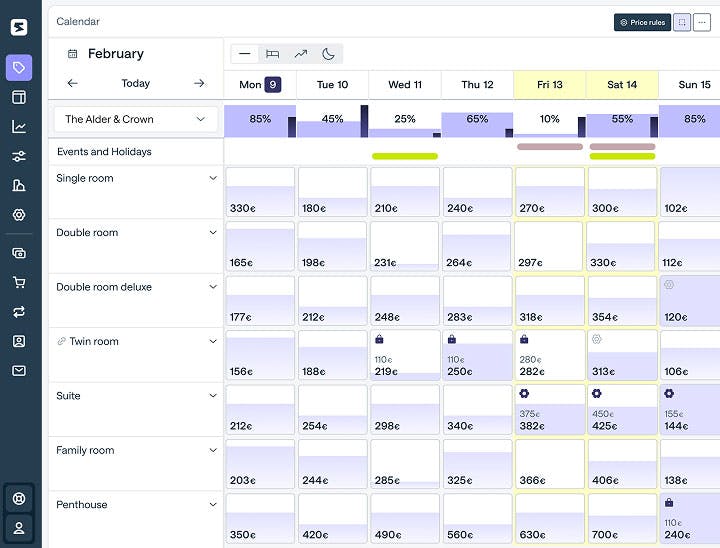Viewport: 720px width, 548px height.
Task: Expand the Penthouse row
Action: [x=213, y=504]
